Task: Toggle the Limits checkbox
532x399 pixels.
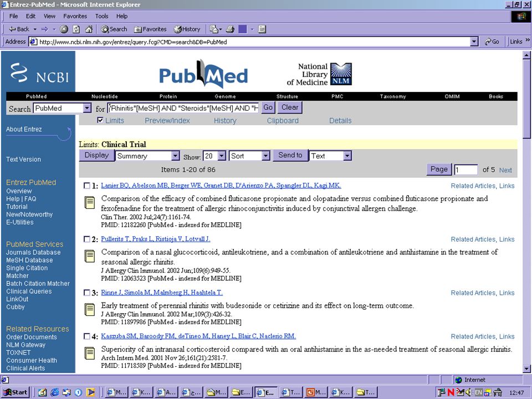Action: coord(100,120)
